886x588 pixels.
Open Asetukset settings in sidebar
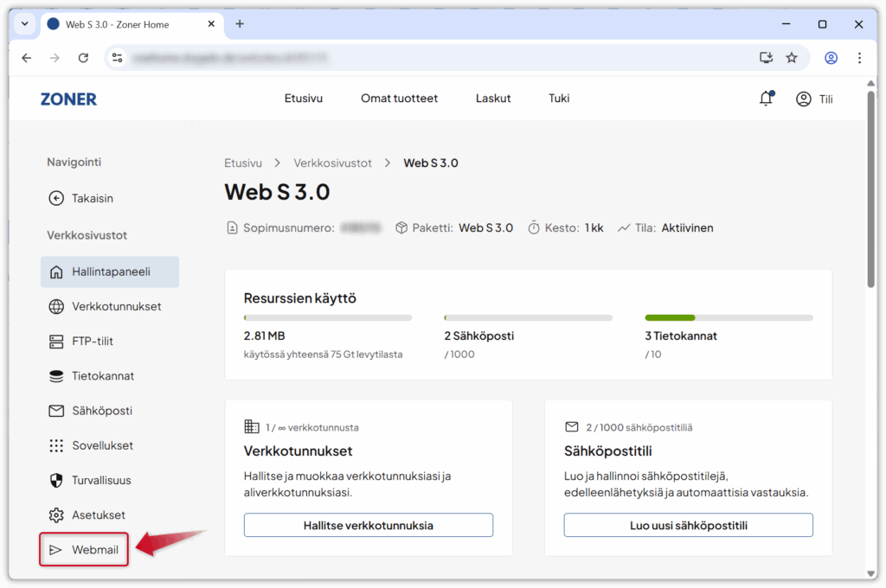(x=98, y=514)
